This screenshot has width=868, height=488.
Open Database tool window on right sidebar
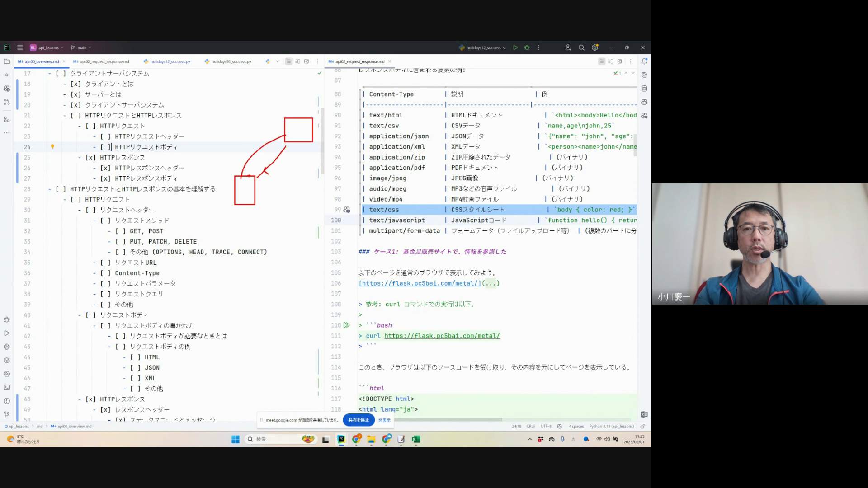[x=644, y=89]
